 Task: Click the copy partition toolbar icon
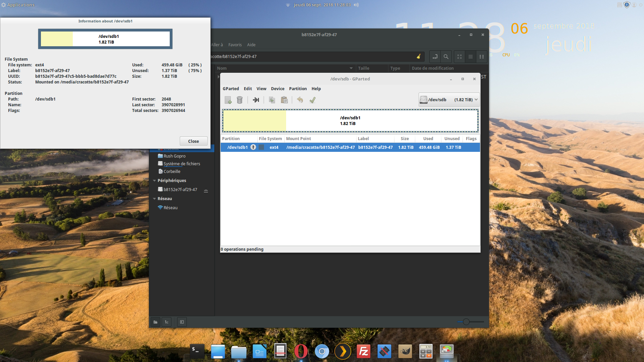coord(272,100)
